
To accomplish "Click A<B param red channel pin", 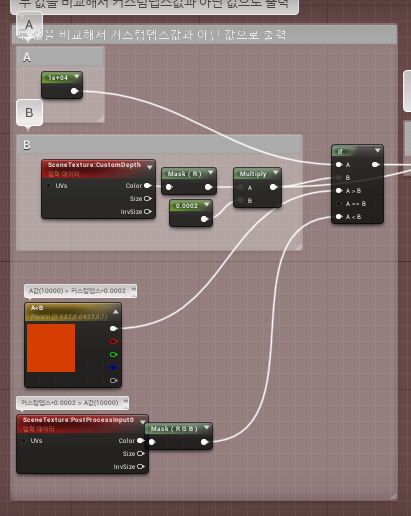I will pos(113,342).
